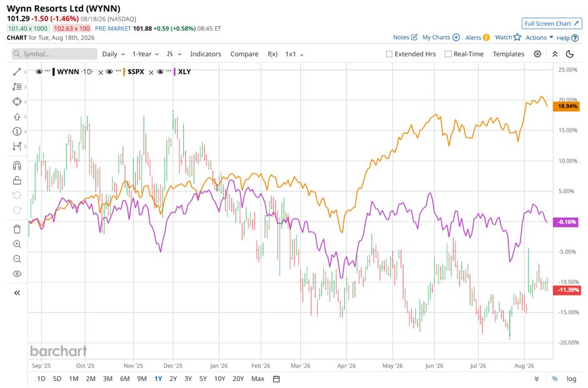Open the numbered label tool

click(17, 131)
